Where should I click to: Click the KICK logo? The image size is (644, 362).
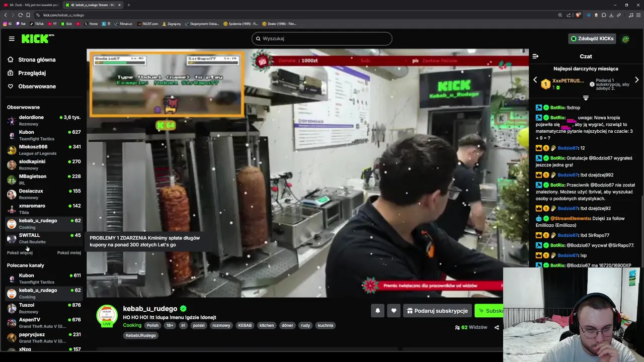37,39
